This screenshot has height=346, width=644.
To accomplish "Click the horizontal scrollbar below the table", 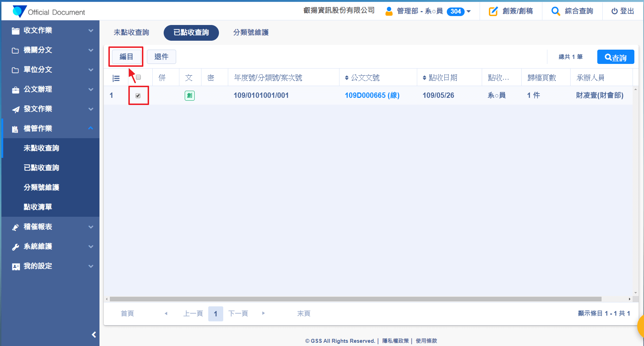I will tap(355, 299).
